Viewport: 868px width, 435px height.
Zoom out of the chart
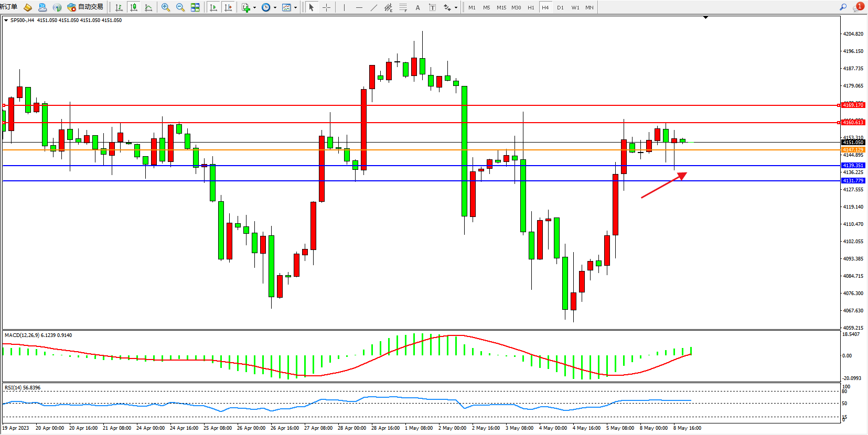(x=180, y=7)
